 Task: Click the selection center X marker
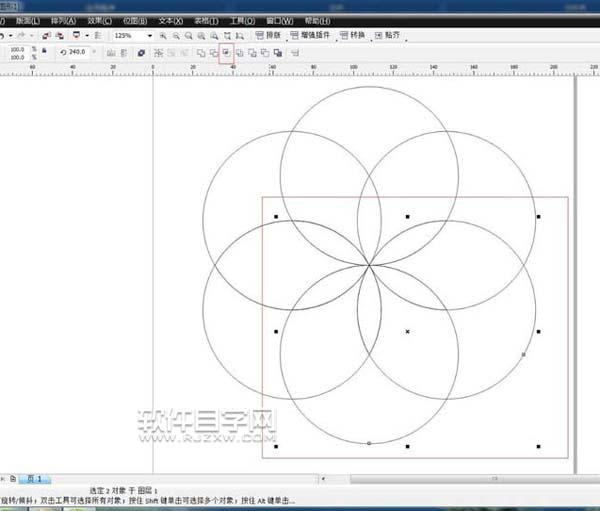(x=407, y=331)
